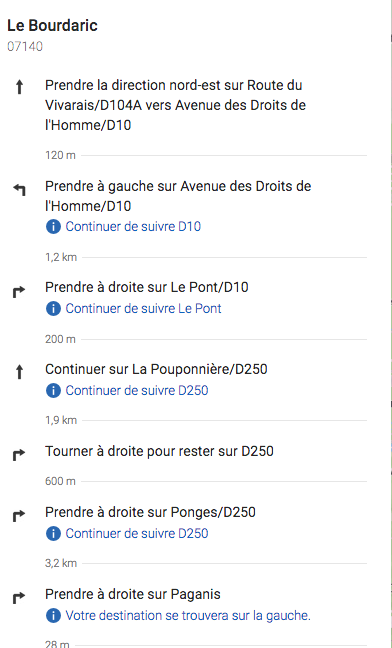The width and height of the screenshot is (392, 648).
Task: Click the info icon next to Continuer de suivre Le Pont
Action: (x=53, y=308)
